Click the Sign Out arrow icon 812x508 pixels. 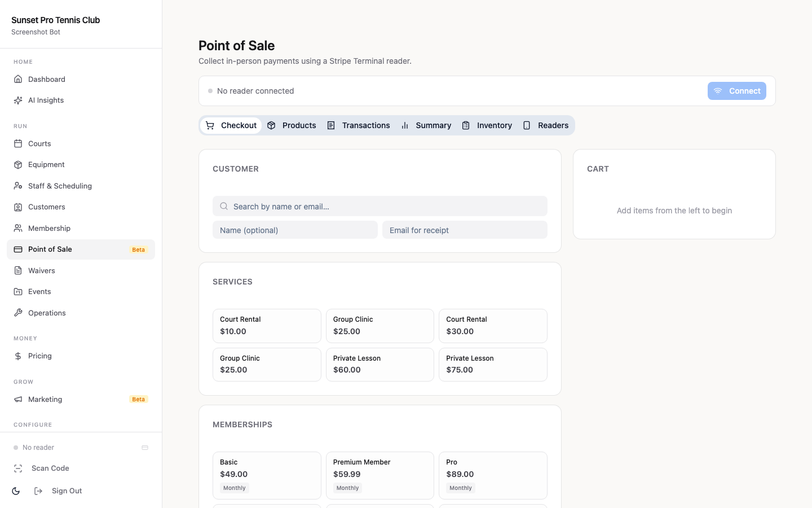38,491
